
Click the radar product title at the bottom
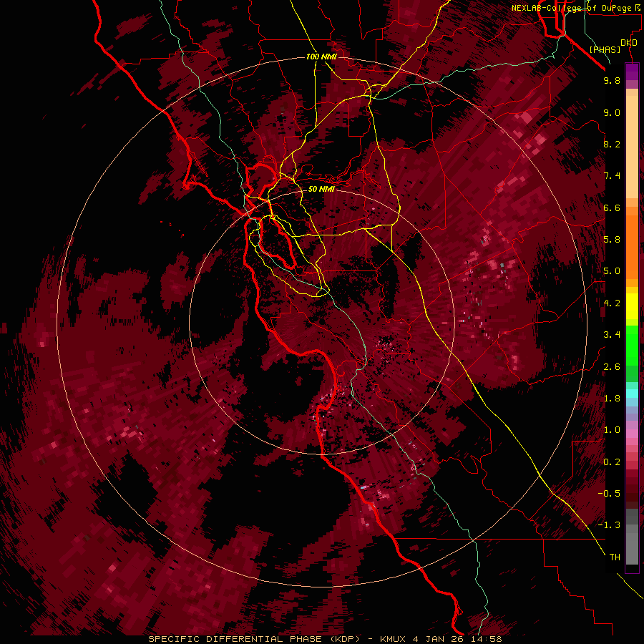[325, 639]
